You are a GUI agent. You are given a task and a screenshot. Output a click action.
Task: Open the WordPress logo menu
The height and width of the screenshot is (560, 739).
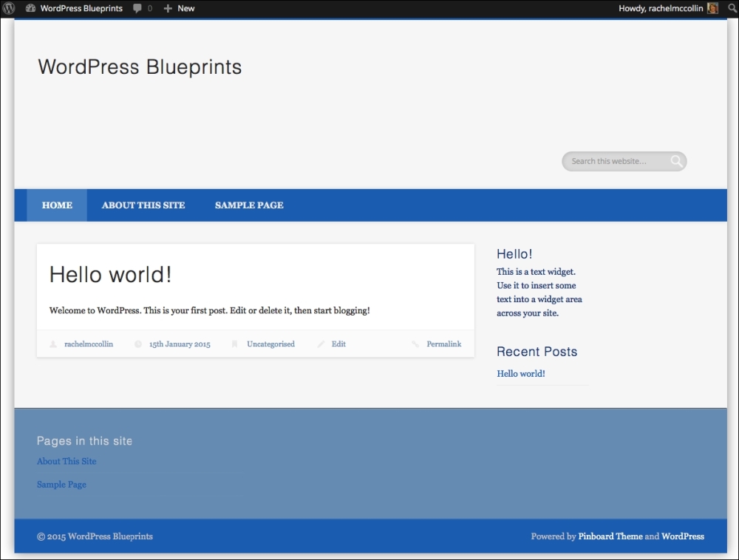pyautogui.click(x=9, y=8)
